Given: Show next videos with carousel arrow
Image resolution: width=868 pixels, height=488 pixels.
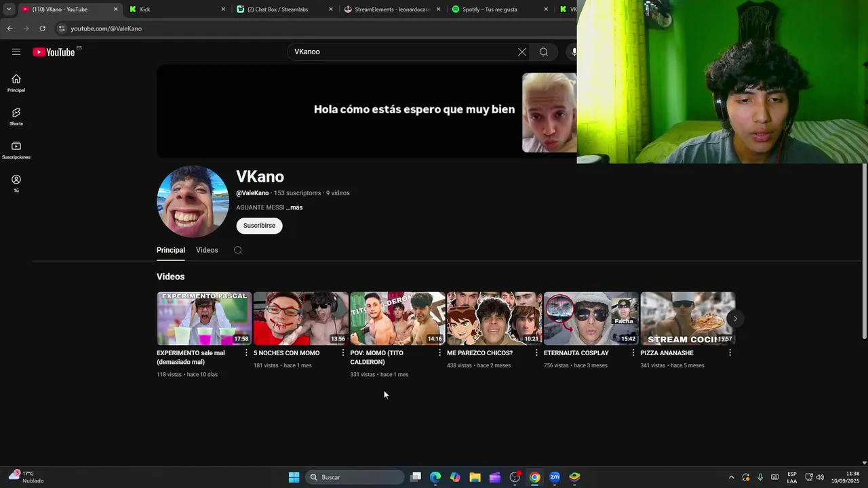Looking at the screenshot, I should click(735, 319).
